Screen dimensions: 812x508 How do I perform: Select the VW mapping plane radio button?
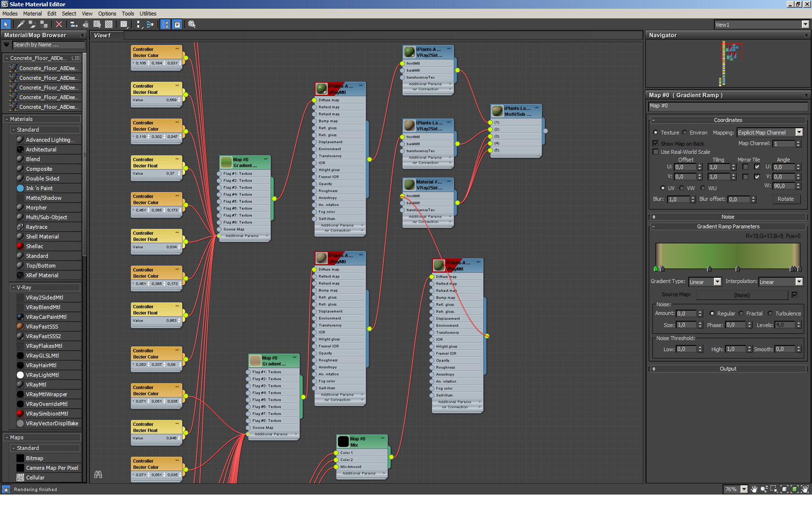(681, 188)
